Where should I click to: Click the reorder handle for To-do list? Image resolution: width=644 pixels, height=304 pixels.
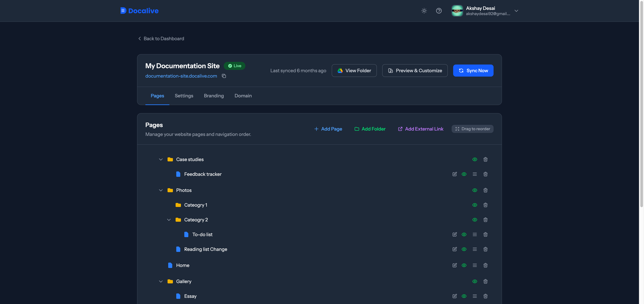pos(474,234)
